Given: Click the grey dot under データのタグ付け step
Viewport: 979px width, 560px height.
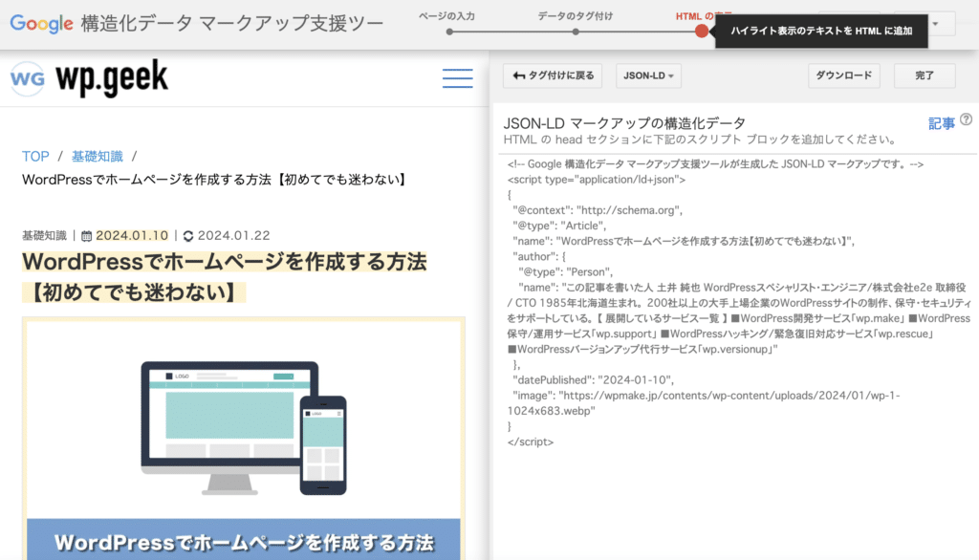Looking at the screenshot, I should pos(576,31).
